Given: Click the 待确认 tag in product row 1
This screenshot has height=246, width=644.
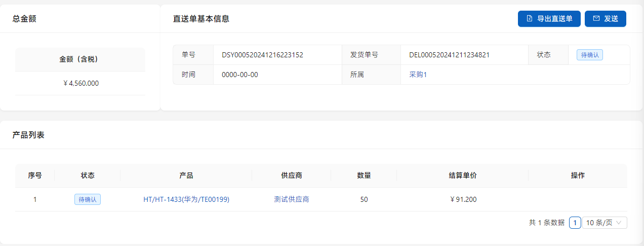Looking at the screenshot, I should [x=88, y=199].
